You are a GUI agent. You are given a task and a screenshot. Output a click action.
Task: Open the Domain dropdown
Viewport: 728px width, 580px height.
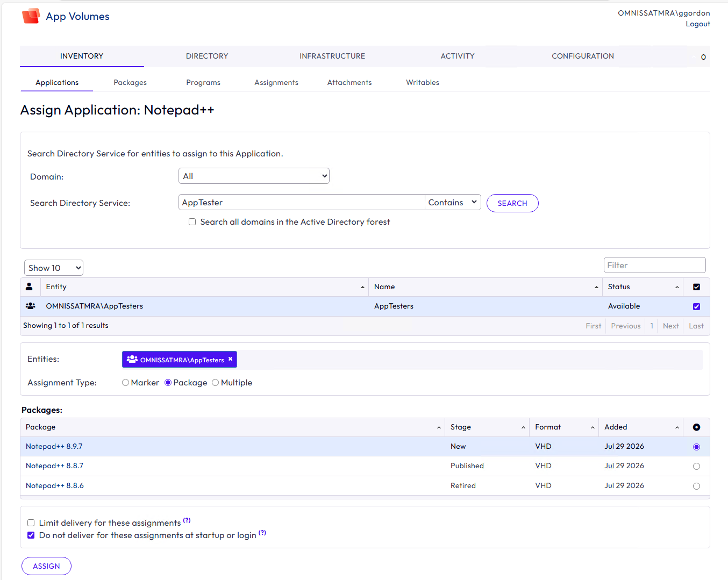point(254,176)
